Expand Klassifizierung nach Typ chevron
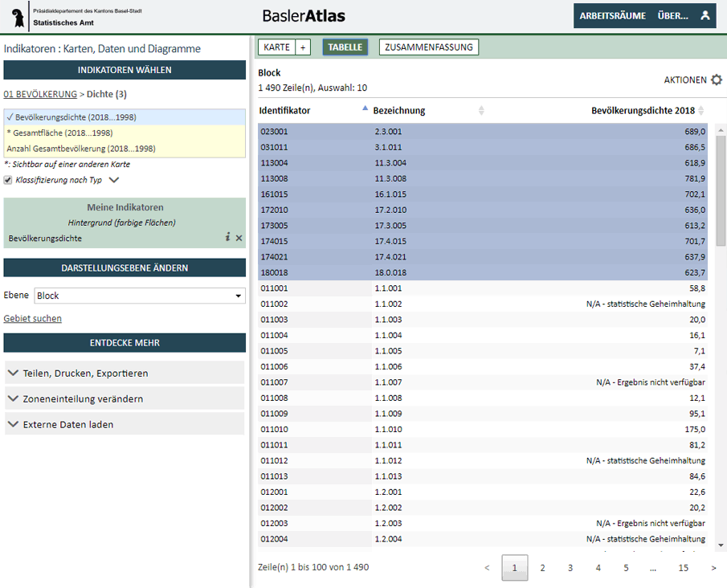The width and height of the screenshot is (727, 588). (x=113, y=180)
